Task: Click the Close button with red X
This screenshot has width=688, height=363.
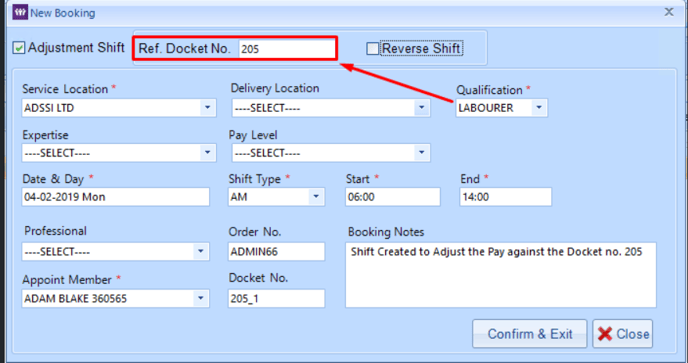Action: (623, 334)
